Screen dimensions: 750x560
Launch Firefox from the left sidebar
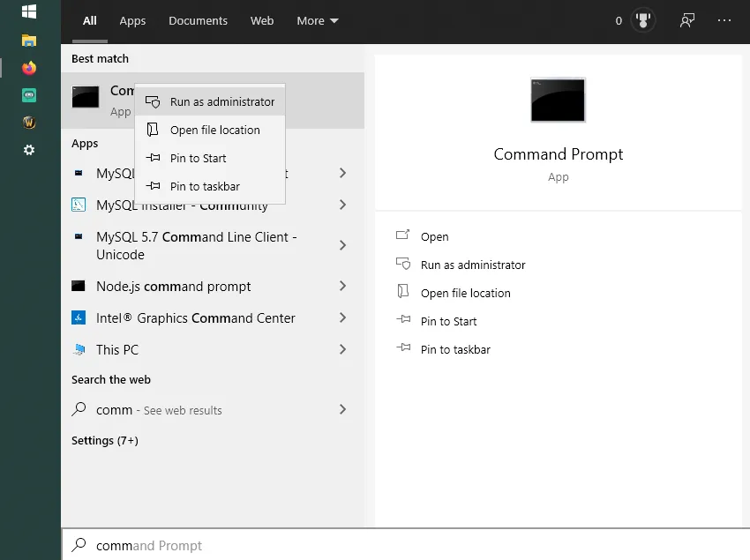[x=29, y=68]
